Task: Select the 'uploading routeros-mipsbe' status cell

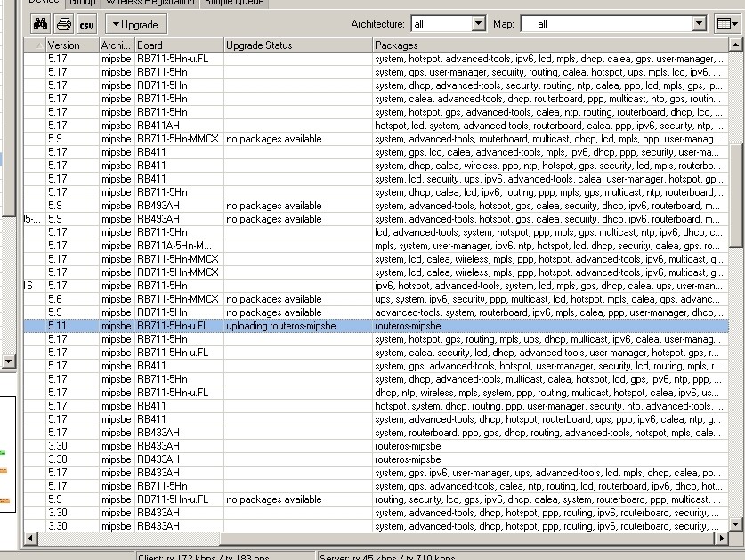Action: point(298,326)
